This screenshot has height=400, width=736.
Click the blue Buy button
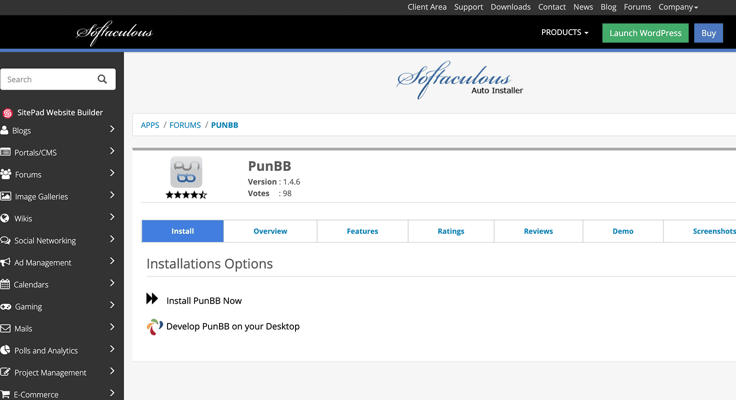click(x=709, y=33)
